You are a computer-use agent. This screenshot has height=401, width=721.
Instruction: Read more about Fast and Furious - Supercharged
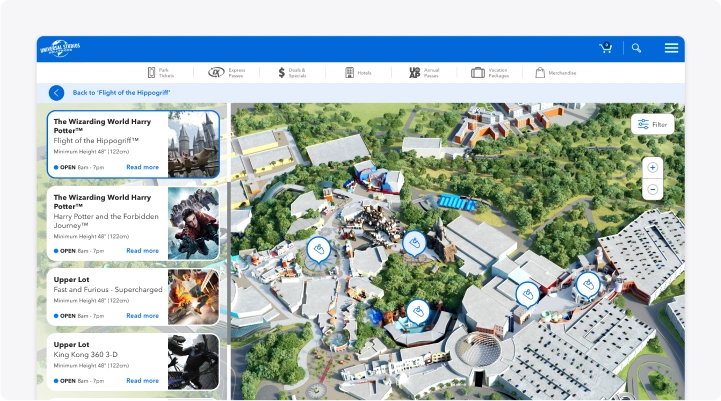coord(142,315)
